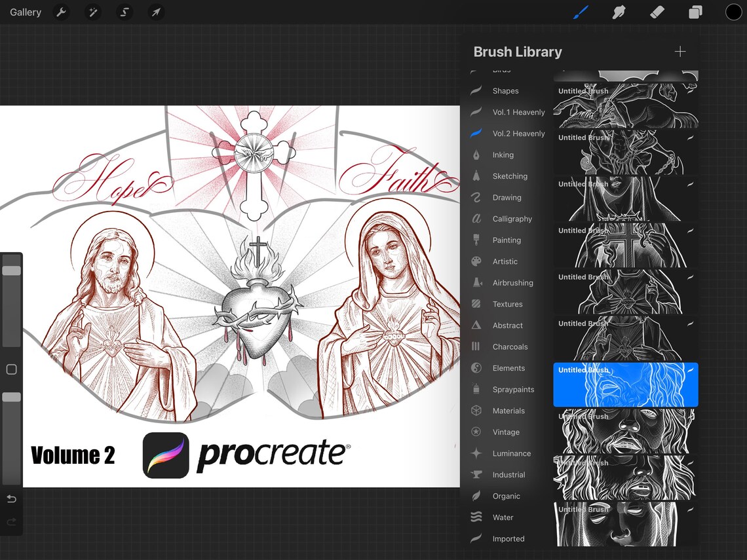Screen dimensions: 747x560
Task: Select the Transform arrow tool
Action: [155, 12]
